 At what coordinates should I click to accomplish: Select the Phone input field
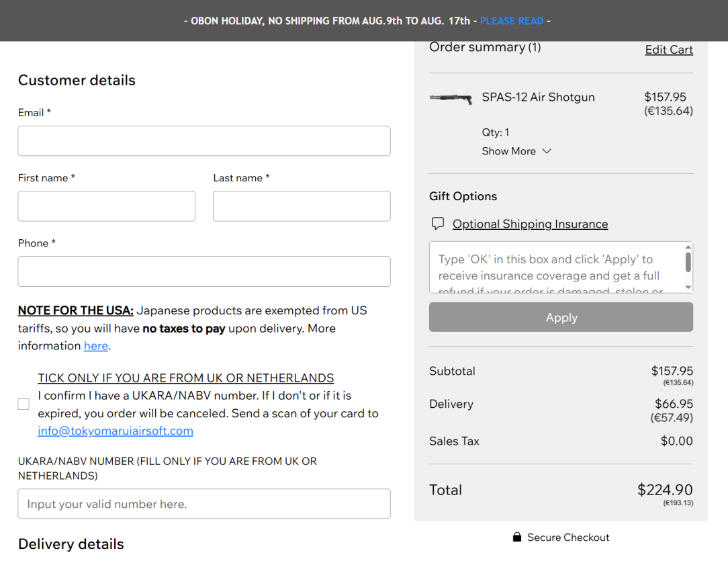(x=203, y=271)
